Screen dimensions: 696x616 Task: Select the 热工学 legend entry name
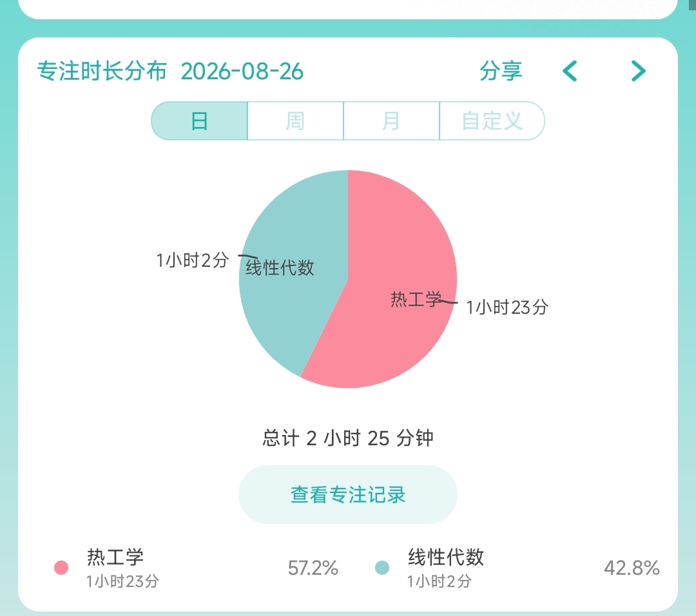pos(115,557)
